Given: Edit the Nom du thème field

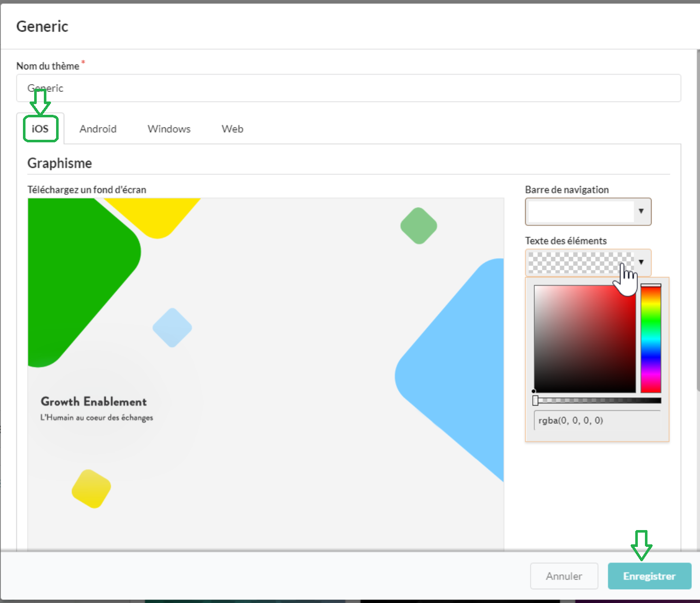Looking at the screenshot, I should [349, 88].
